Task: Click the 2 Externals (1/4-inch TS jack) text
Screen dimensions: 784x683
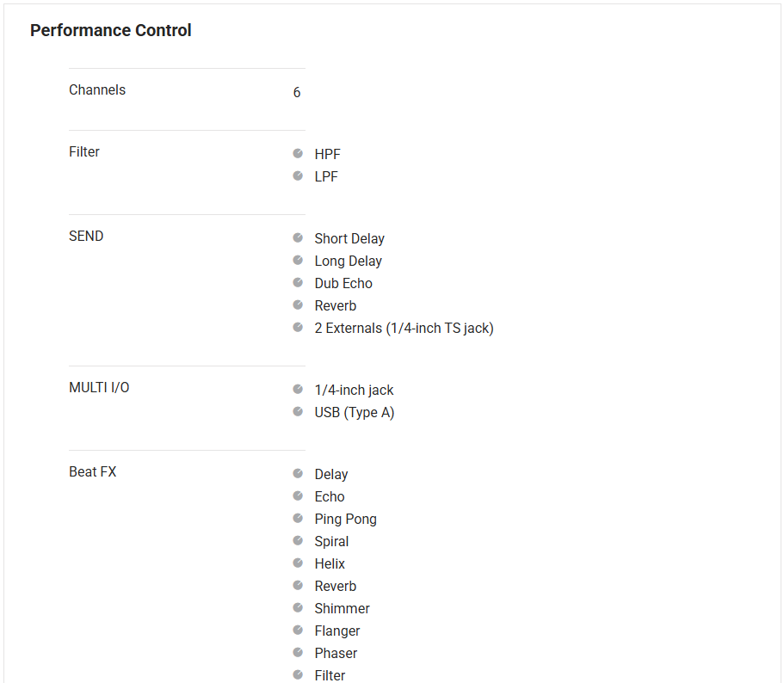Action: (404, 329)
